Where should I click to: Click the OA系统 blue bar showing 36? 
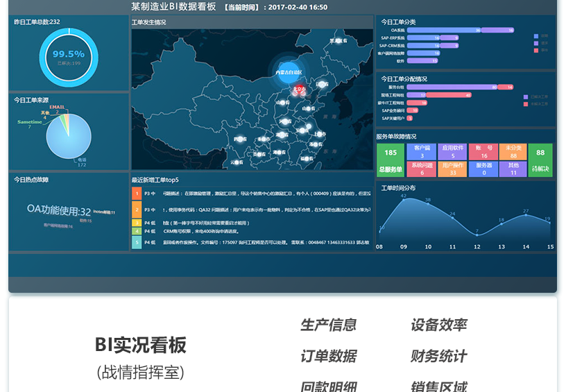tap(444, 31)
